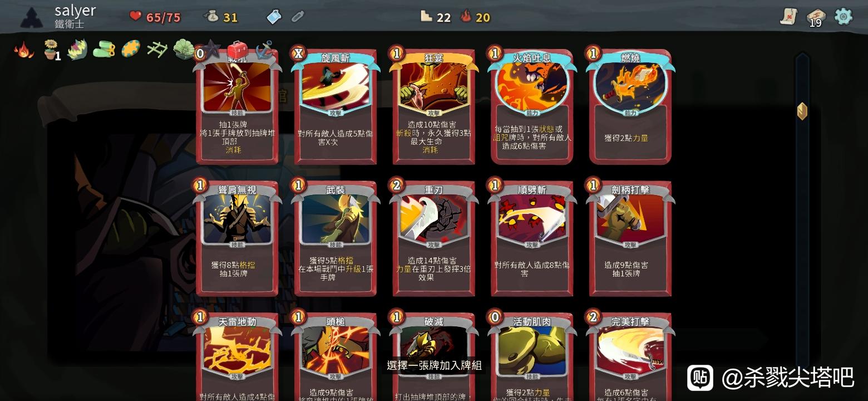Click the floor stairs icon showing 22
The width and height of the screenshot is (868, 401).
426,17
